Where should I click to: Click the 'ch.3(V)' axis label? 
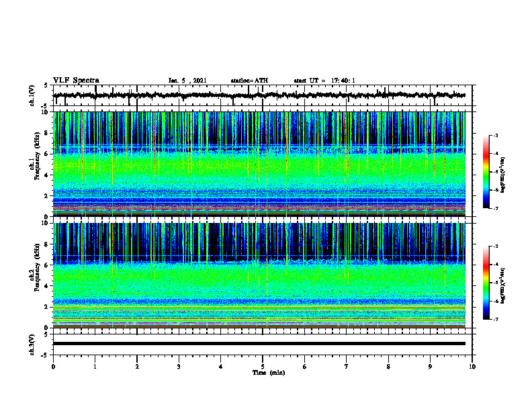[32, 345]
